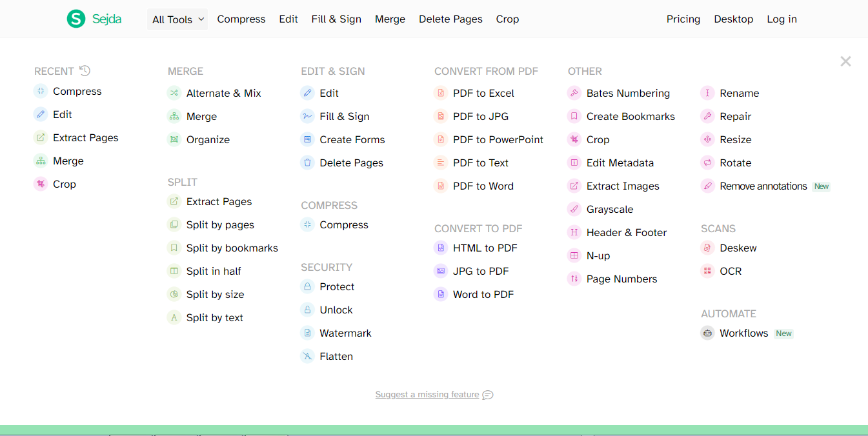Click the Alternate & Mix shuffle icon
The height and width of the screenshot is (436, 868).
coord(174,93)
